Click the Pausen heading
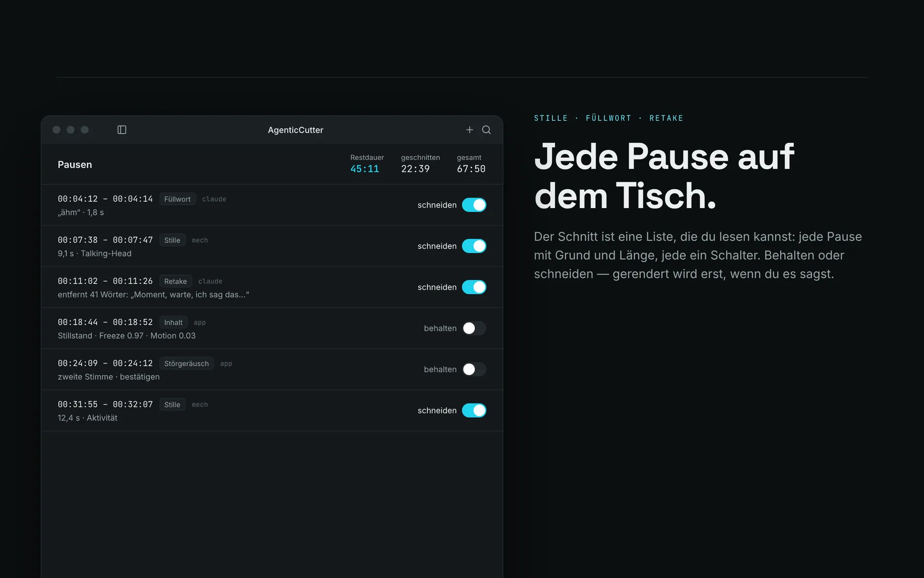 pos(75,165)
